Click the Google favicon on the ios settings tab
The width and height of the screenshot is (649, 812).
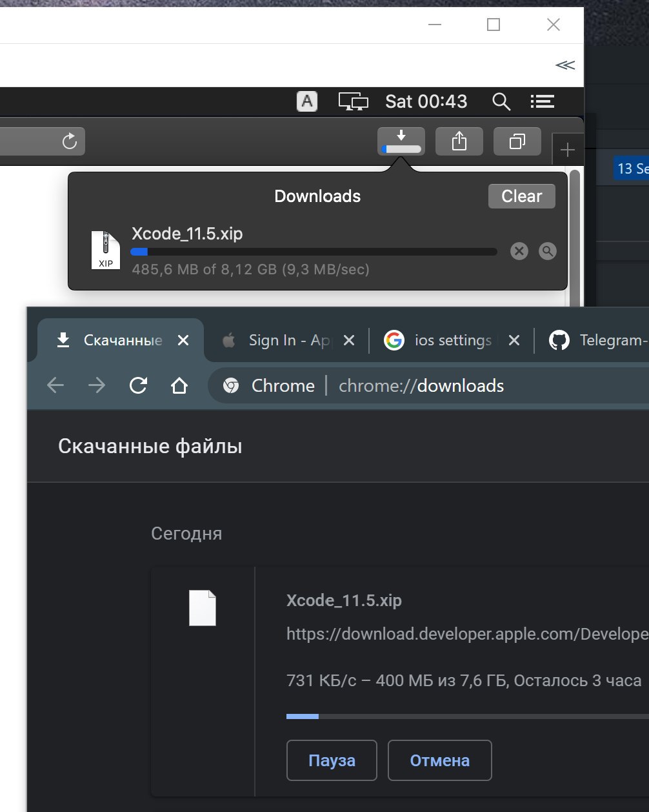pos(394,340)
